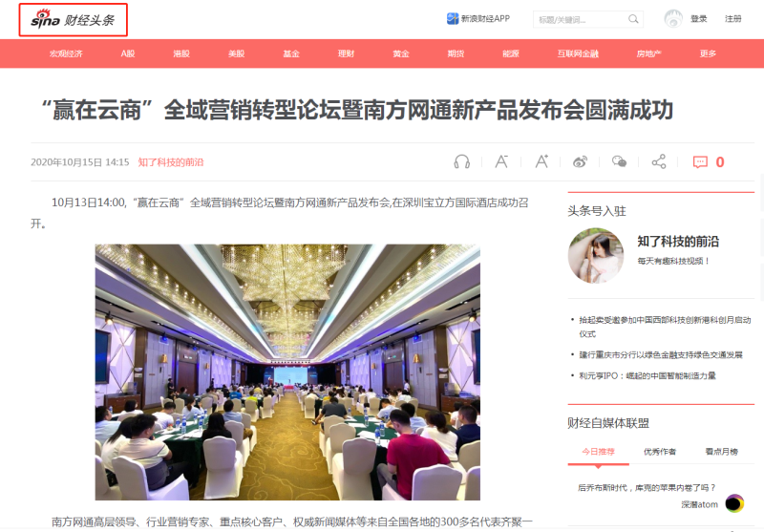Decrease font size with A- icon
This screenshot has height=532, width=764.
502,161
